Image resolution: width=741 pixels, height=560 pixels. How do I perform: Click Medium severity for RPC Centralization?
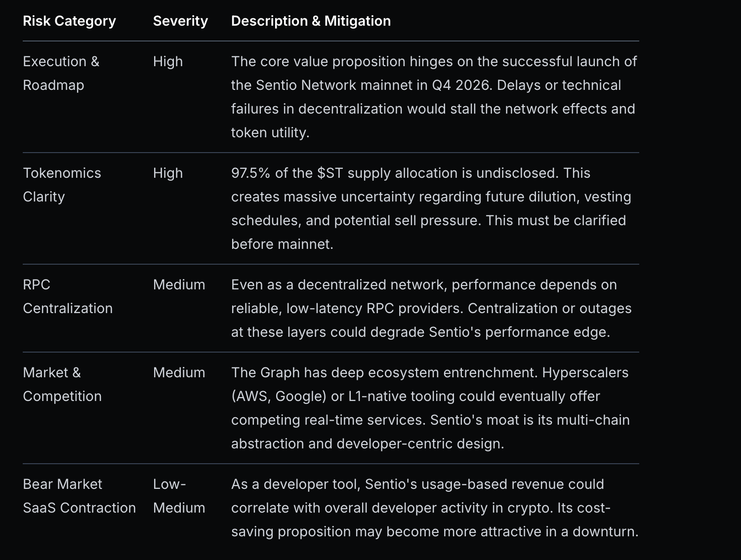(x=179, y=284)
